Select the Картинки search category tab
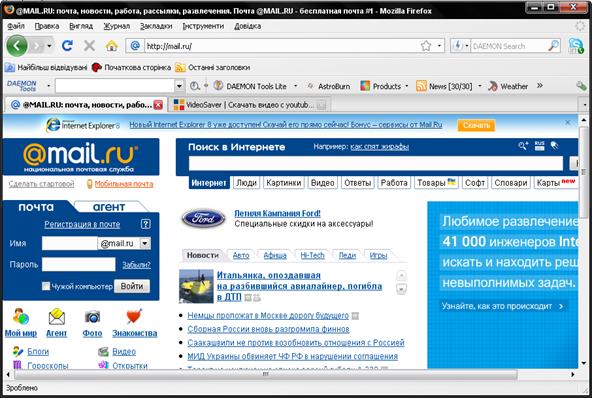Image resolution: width=592 pixels, height=398 pixels. (x=284, y=183)
